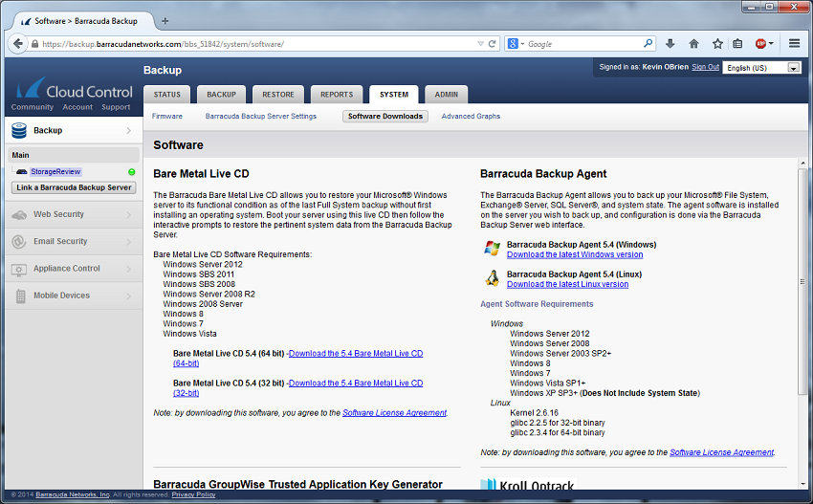Image resolution: width=813 pixels, height=504 pixels.
Task: Click the page vertical scrollbar thumb
Action: tap(802, 281)
